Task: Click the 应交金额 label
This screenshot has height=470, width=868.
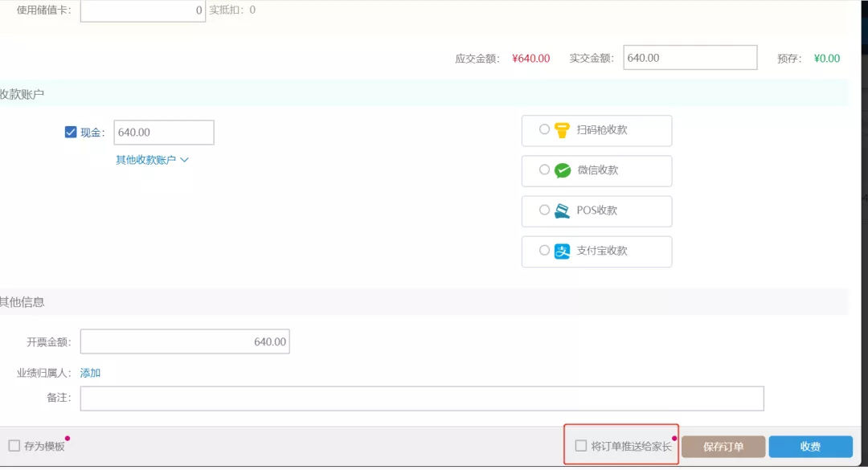Action: point(477,59)
